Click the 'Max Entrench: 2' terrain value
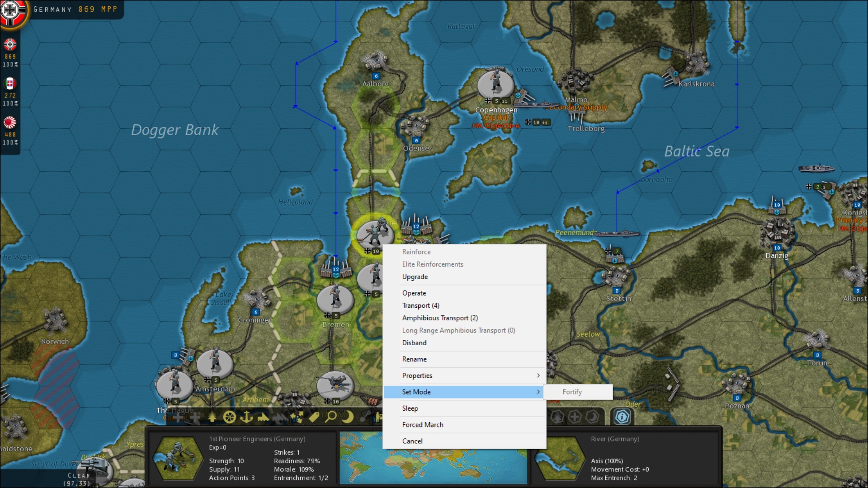This screenshot has height=488, width=868. [614, 478]
